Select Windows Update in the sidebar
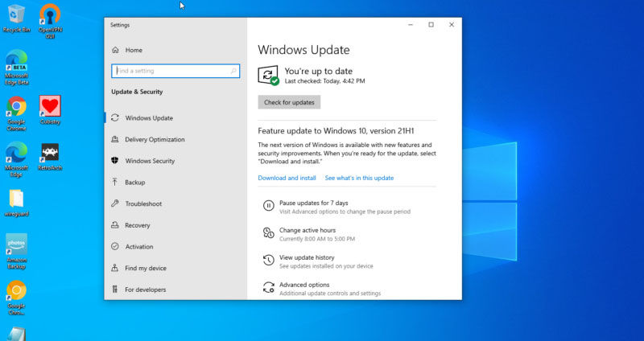 click(x=149, y=118)
